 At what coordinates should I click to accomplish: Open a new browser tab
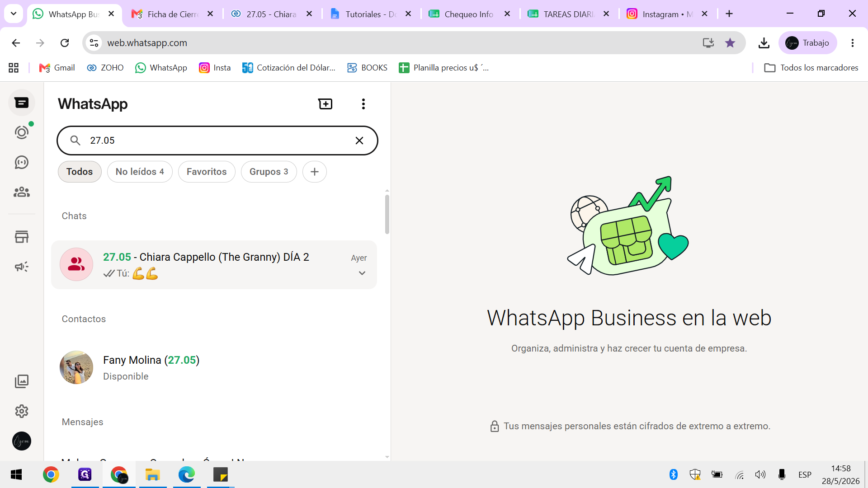click(x=729, y=14)
